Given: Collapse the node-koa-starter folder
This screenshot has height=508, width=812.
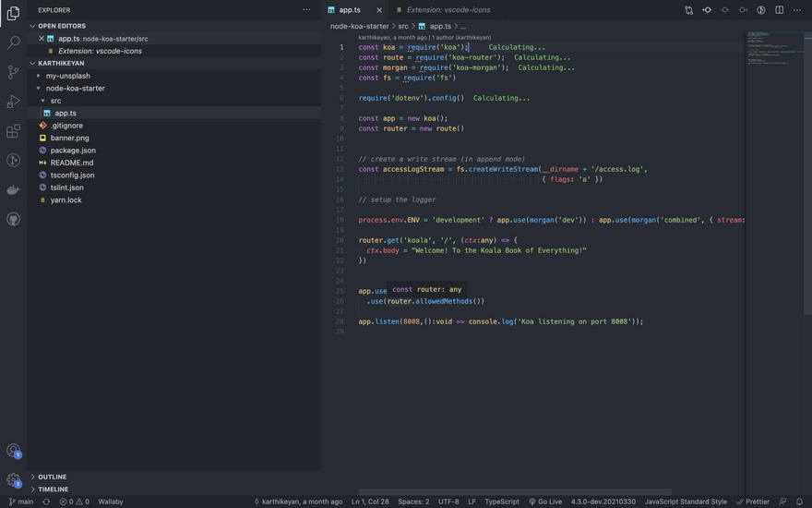Looking at the screenshot, I should (75, 88).
